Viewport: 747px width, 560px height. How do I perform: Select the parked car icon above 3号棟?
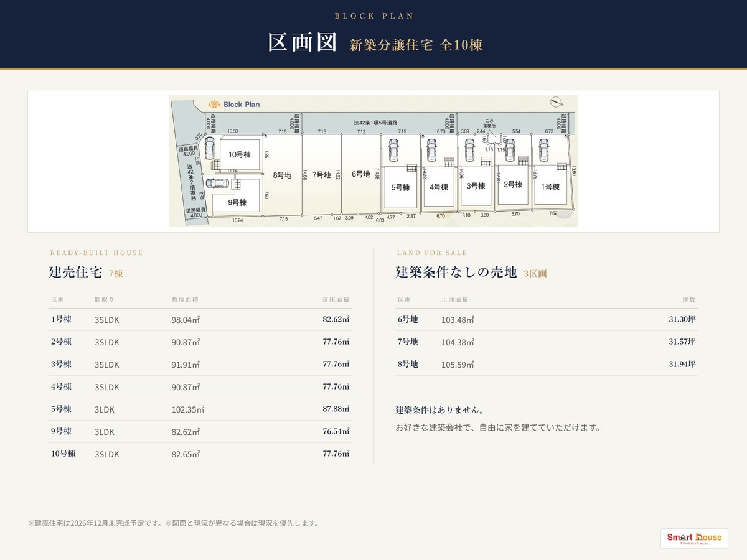pyautogui.click(x=469, y=150)
